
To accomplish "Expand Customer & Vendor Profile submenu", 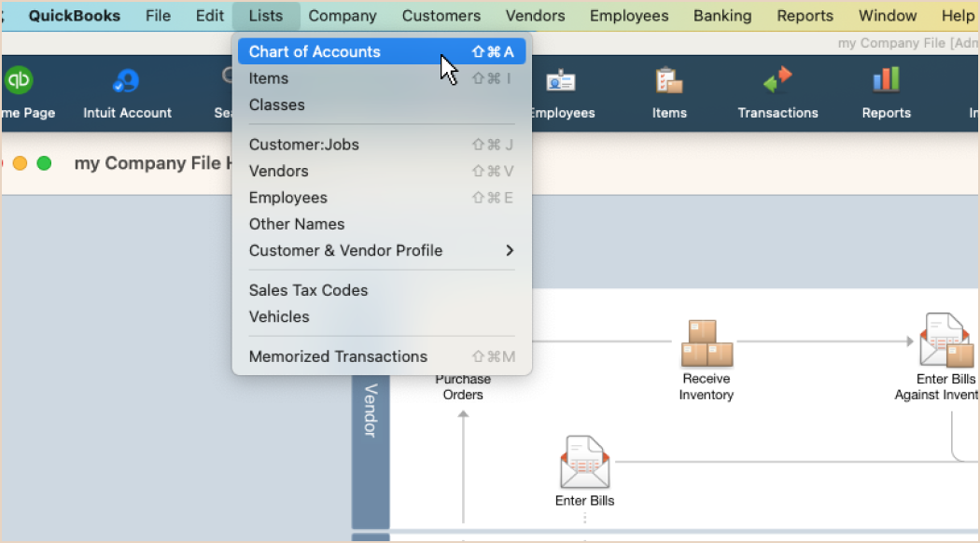I will (x=381, y=251).
